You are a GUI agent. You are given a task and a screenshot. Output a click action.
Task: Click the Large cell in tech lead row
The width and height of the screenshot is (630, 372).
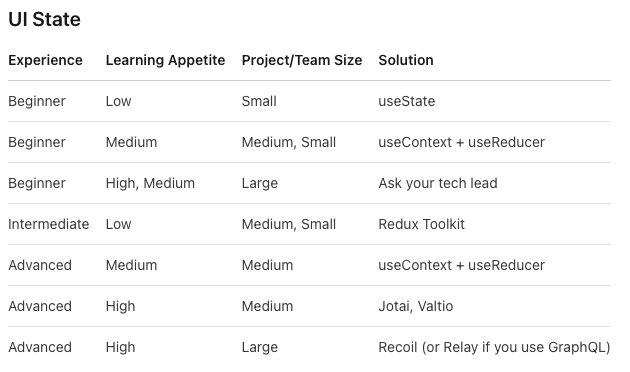(260, 183)
